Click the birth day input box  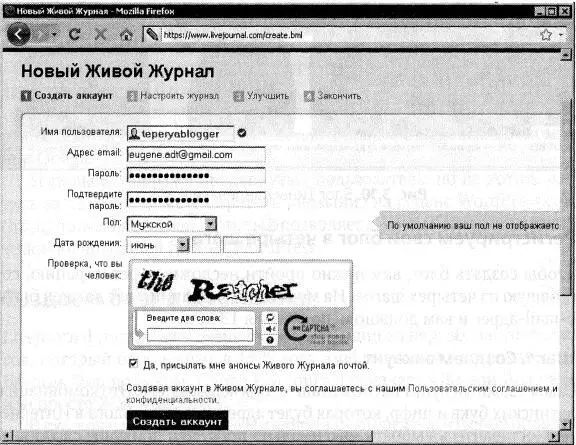[206, 245]
